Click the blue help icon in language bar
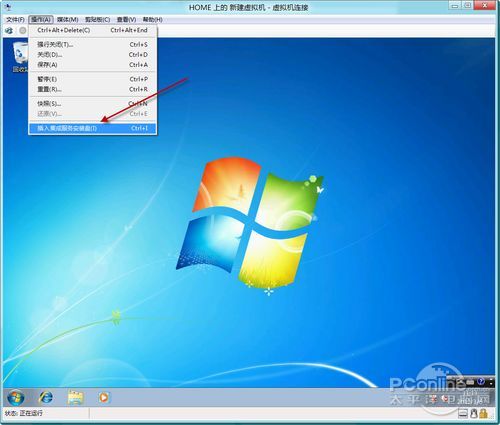Viewport: 500px width, 425px height. (x=480, y=381)
